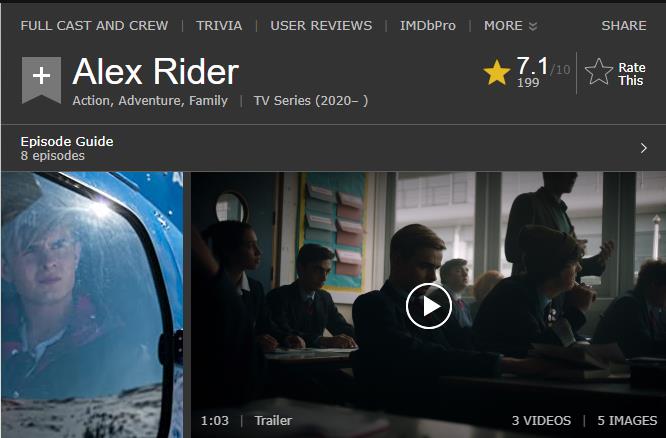Screen dimensions: 666x438
Task: Open the 3 VIDEOS gallery
Action: (541, 421)
